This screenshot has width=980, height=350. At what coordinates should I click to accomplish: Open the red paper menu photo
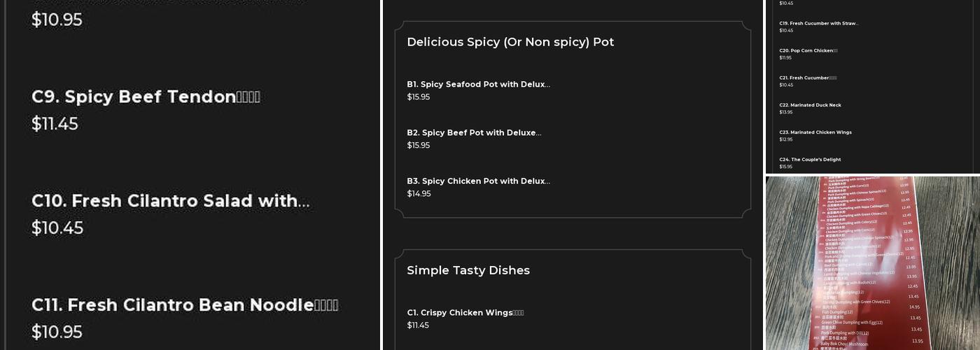872,262
